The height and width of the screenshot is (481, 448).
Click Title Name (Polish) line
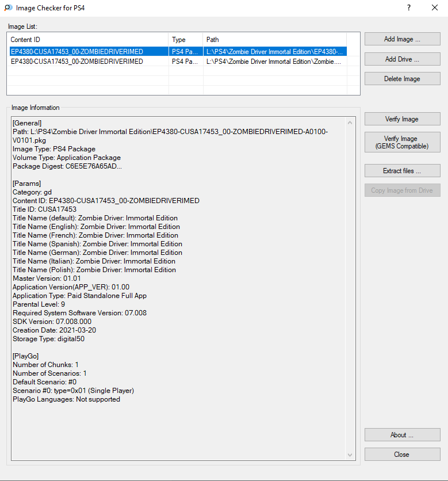click(x=94, y=270)
